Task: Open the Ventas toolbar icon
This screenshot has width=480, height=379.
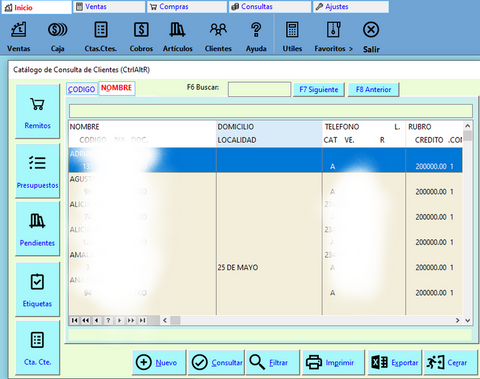Action: (19, 30)
